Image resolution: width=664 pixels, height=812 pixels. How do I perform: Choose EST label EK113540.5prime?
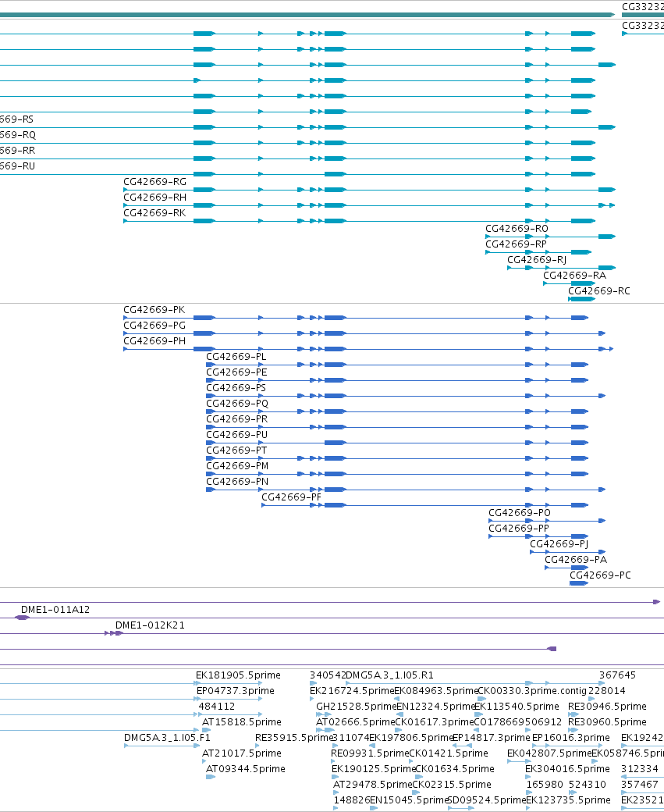pos(517,706)
